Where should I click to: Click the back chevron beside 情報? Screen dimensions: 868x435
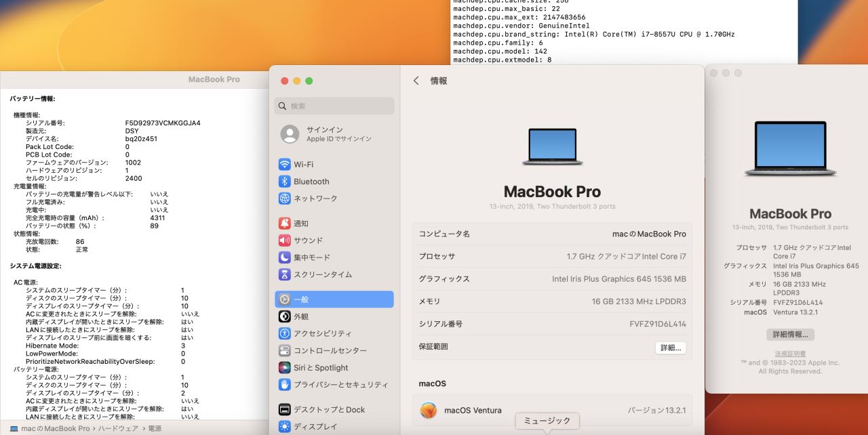pos(416,81)
